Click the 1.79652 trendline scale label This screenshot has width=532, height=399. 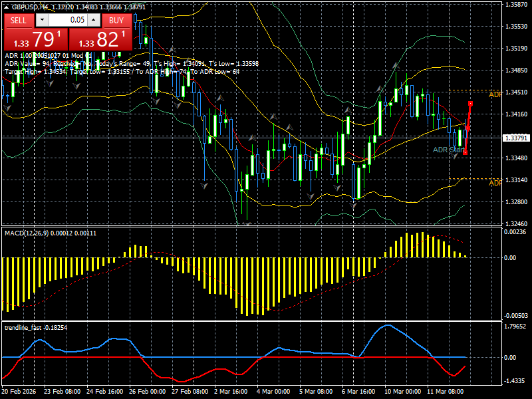tap(515, 327)
